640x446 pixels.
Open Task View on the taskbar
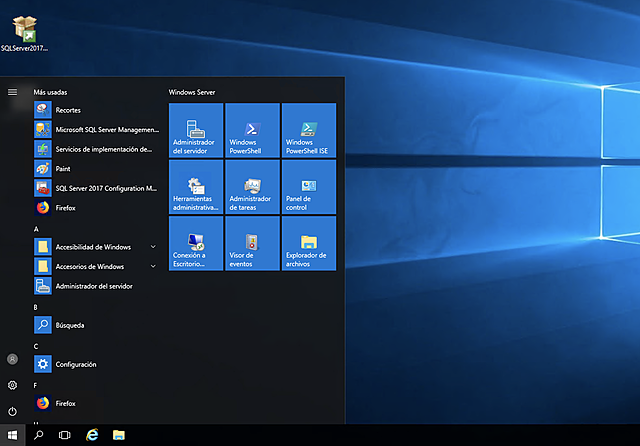[64, 435]
